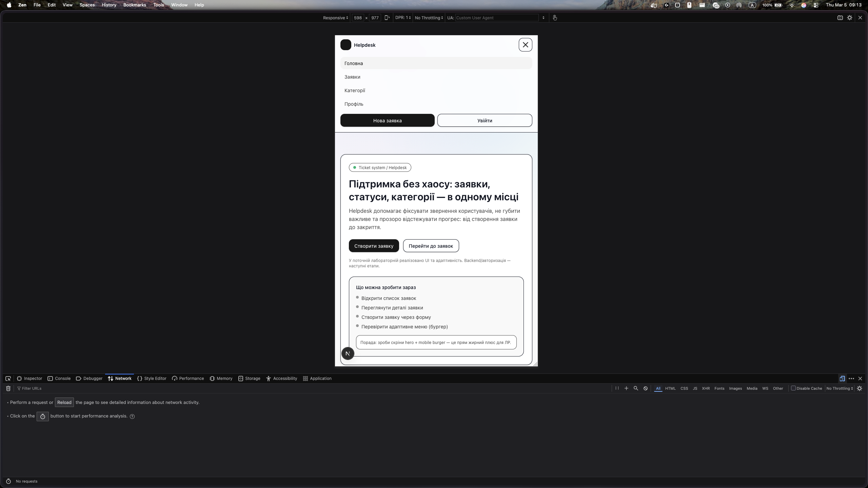
Task: Rotate viewport orientation icon
Action: [387, 18]
